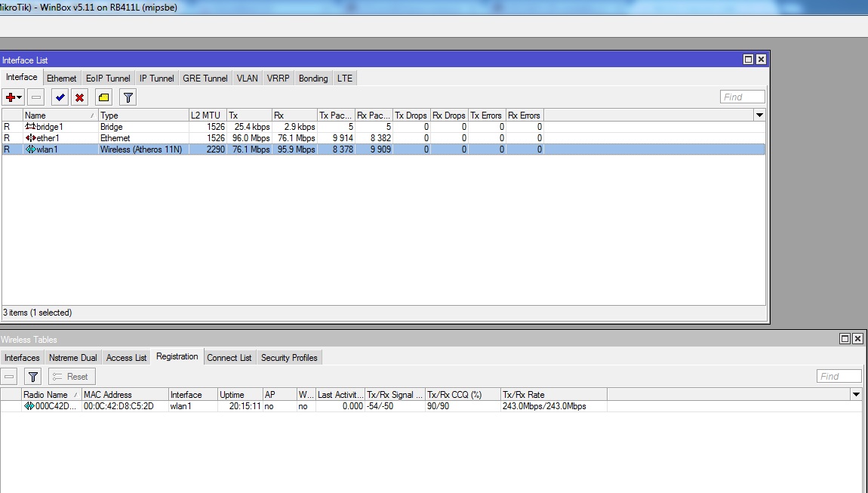
Task: Enable interface with blue checkmark button
Action: [x=60, y=97]
